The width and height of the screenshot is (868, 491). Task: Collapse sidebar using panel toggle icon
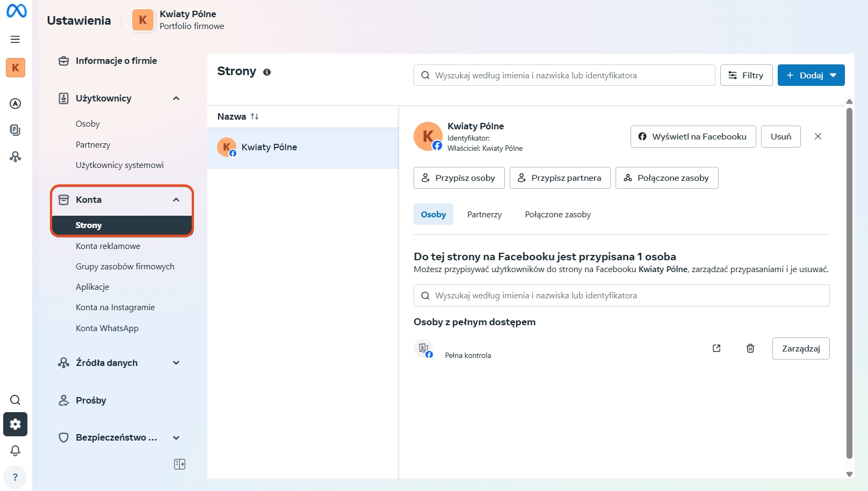click(179, 464)
